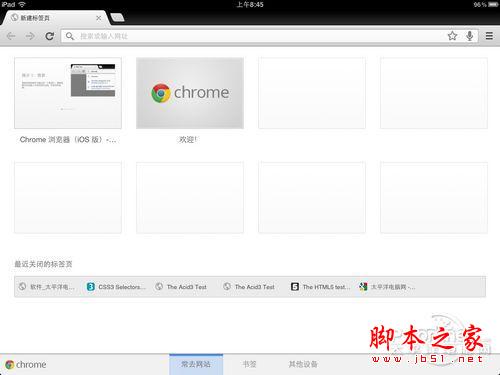Tap the battery indicator in status bar
The height and width of the screenshot is (375, 500).
click(x=494, y=5)
